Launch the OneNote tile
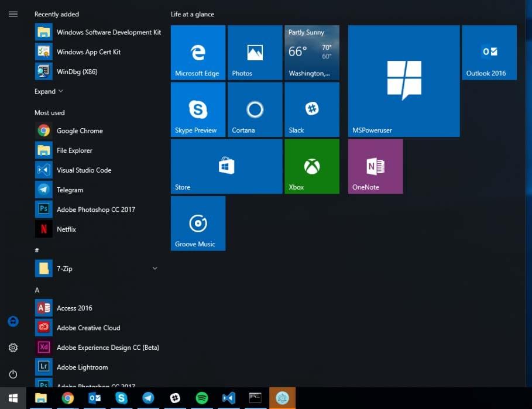The height and width of the screenshot is (409, 532). point(375,166)
